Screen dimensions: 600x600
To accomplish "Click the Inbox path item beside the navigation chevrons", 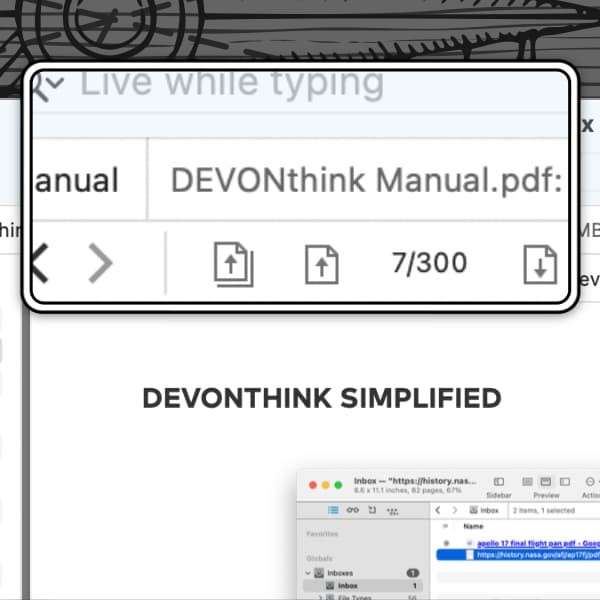I will click(x=484, y=510).
